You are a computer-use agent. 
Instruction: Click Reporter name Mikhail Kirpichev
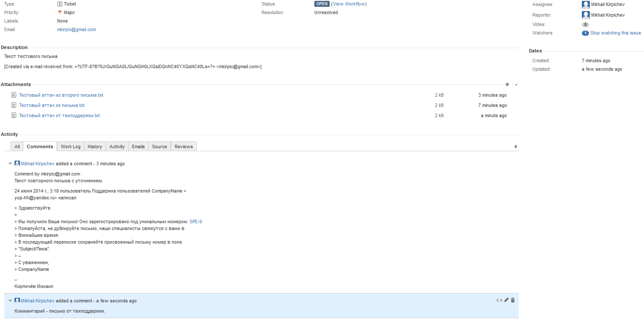[x=608, y=15]
